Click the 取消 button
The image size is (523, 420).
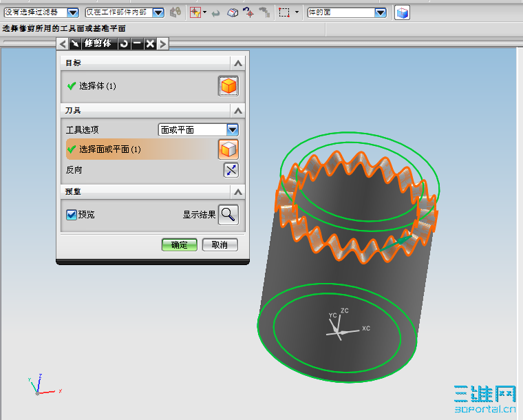(x=220, y=245)
